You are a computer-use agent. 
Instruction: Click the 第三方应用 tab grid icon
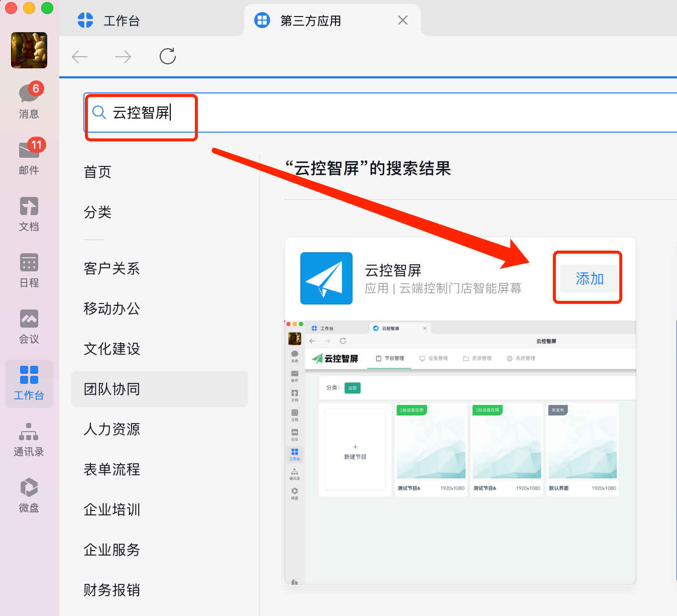(262, 20)
